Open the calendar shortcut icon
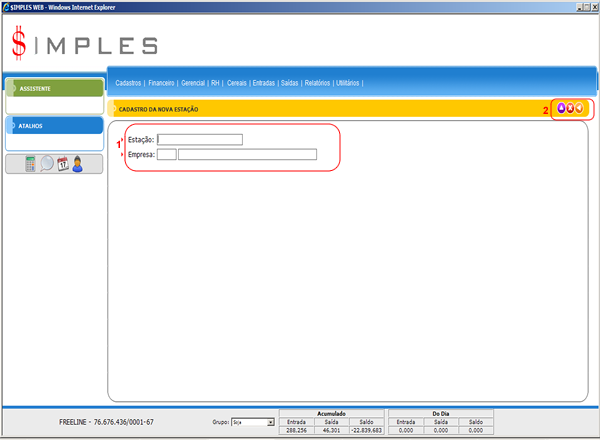The width and height of the screenshot is (600, 440). click(x=62, y=164)
